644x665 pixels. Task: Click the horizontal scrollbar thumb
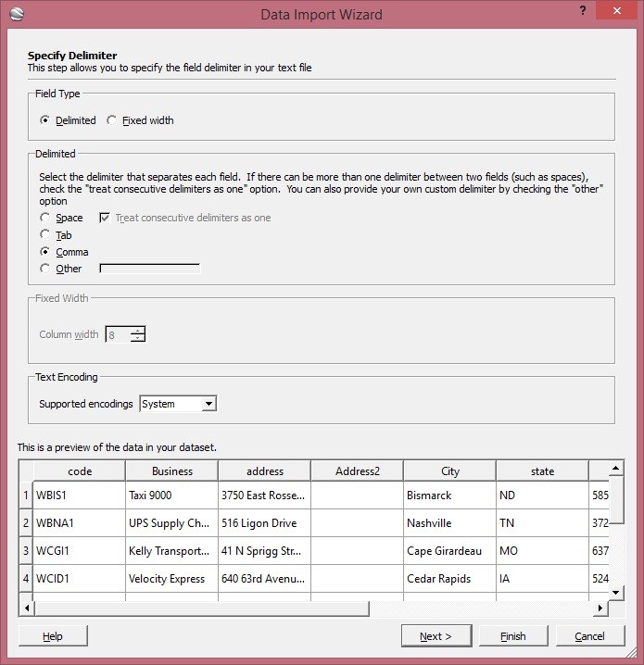(x=201, y=609)
